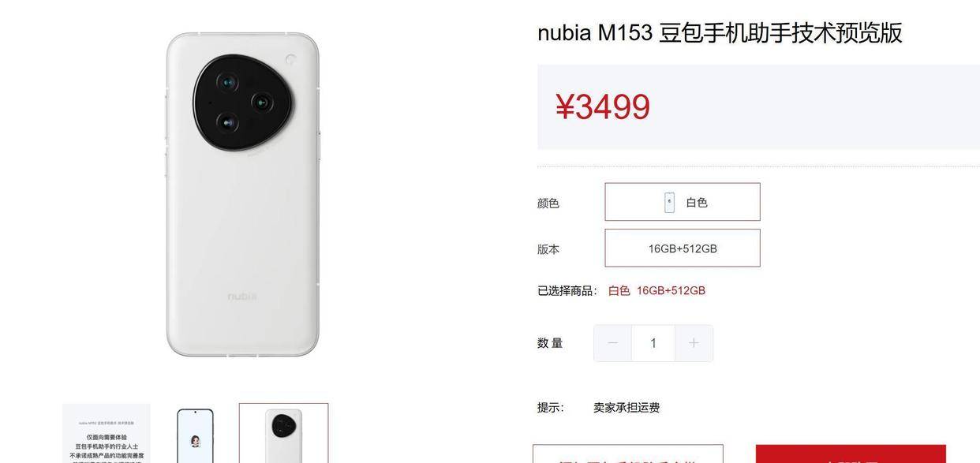Click the nubia M153 product title
980x463 pixels.
coord(720,33)
